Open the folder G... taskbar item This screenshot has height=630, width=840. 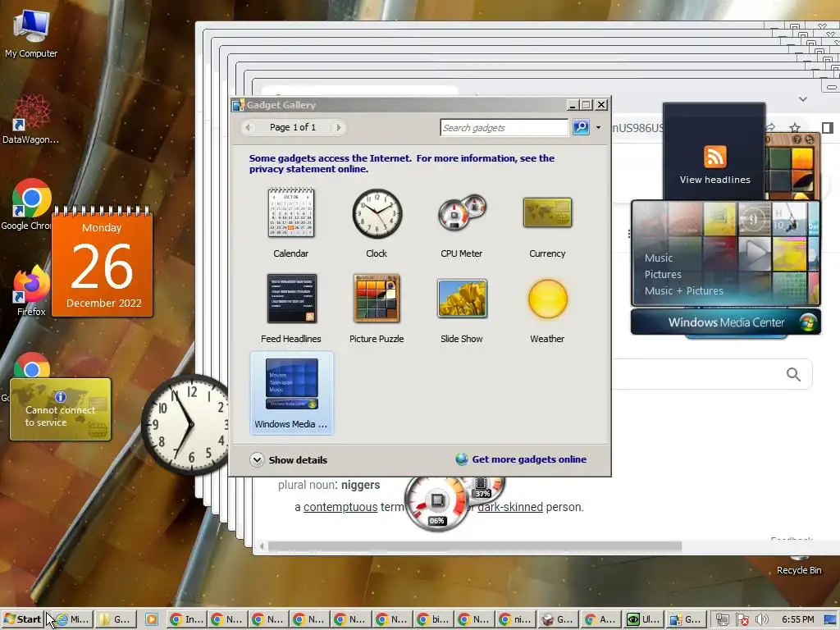point(115,619)
